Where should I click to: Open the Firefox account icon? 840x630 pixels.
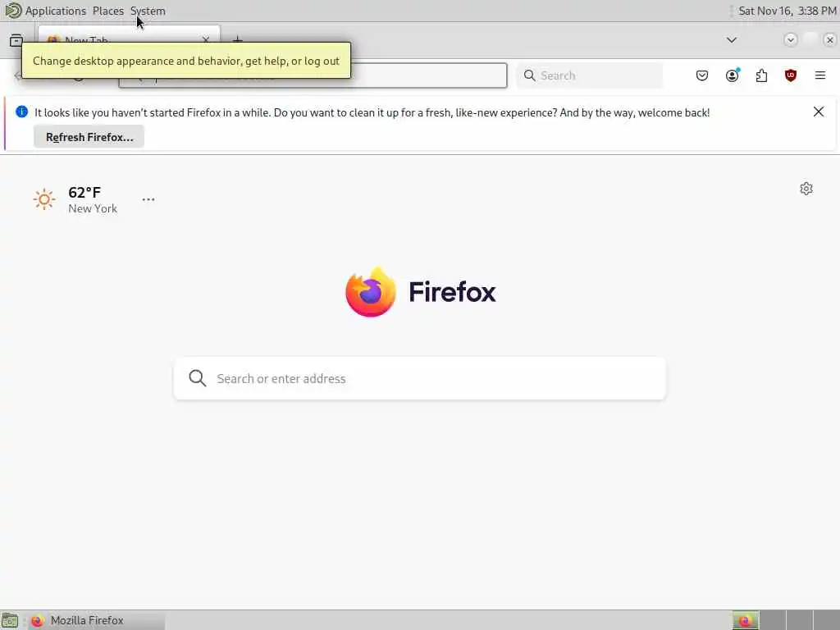click(732, 75)
